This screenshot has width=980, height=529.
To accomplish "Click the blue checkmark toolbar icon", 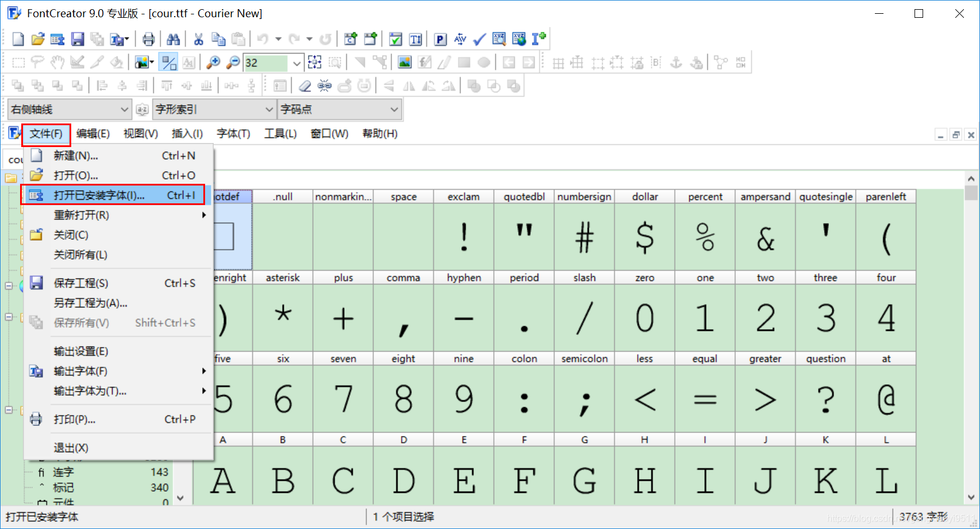I will [480, 39].
